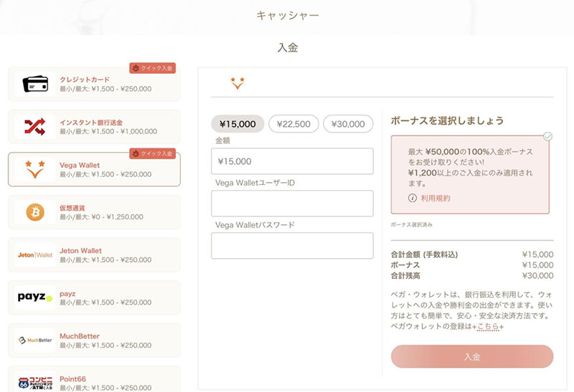Image resolution: width=574 pixels, height=392 pixels.
Task: Choose the クレジットカード payment method
Action: tap(95, 84)
